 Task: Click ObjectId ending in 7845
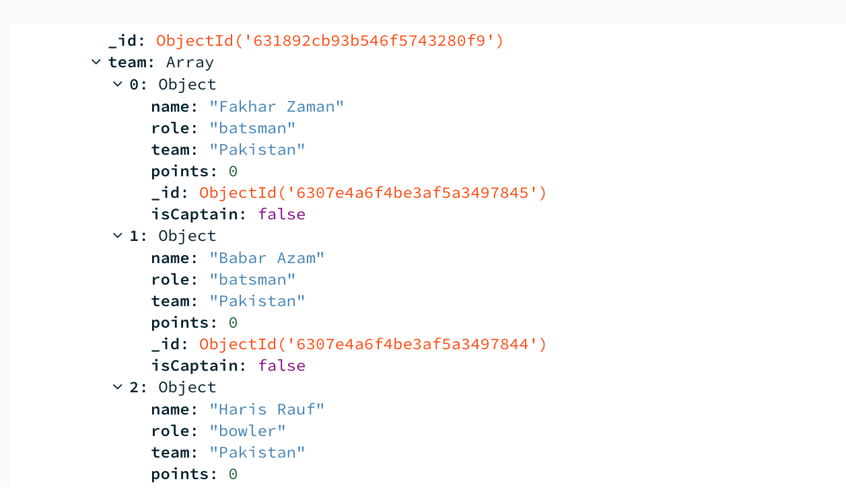click(x=373, y=193)
